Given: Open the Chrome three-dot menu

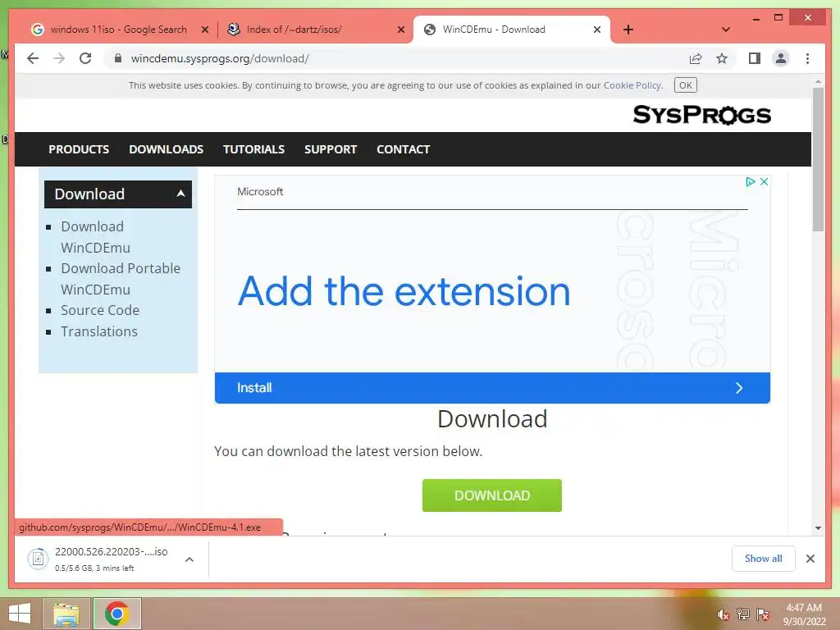Looking at the screenshot, I should click(x=807, y=58).
